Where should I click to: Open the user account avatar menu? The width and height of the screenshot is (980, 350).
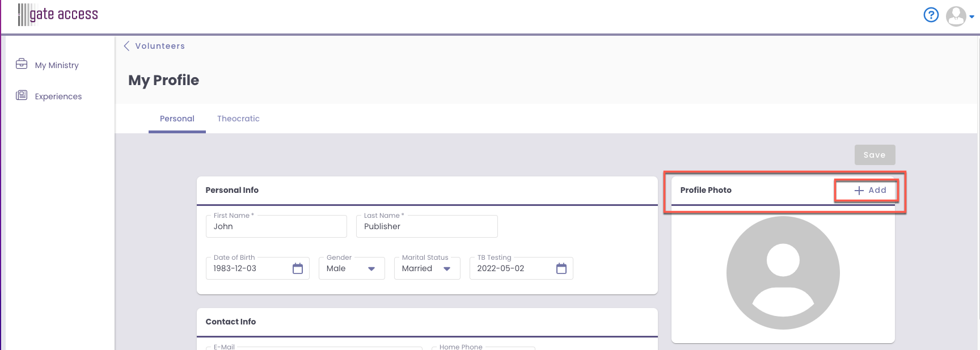(956, 16)
